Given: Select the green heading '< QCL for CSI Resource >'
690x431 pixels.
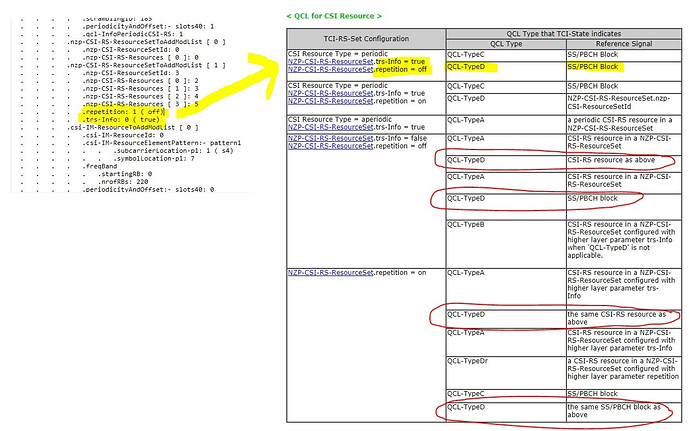Looking at the screenshot, I should coord(334,16).
